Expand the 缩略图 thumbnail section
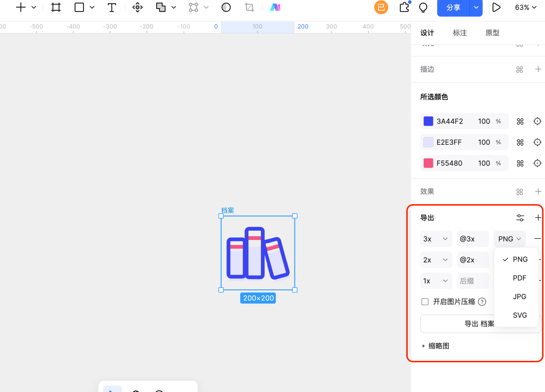 pyautogui.click(x=439, y=346)
